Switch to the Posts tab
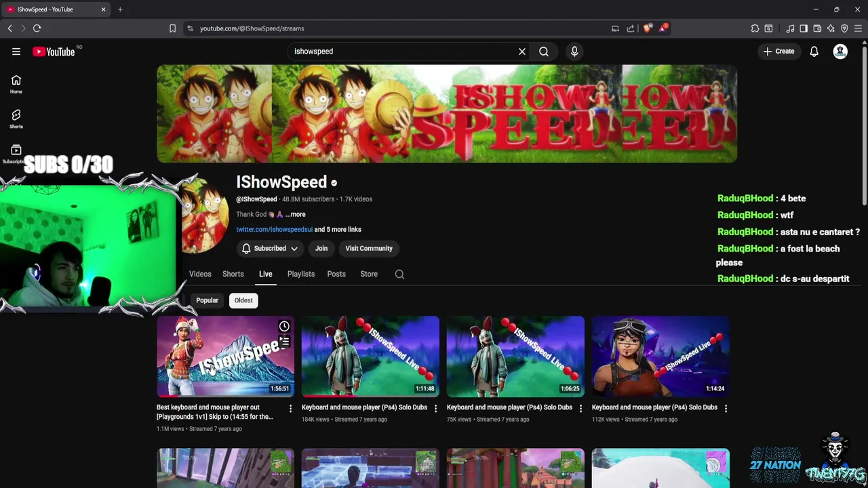This screenshot has width=868, height=488. pyautogui.click(x=336, y=274)
